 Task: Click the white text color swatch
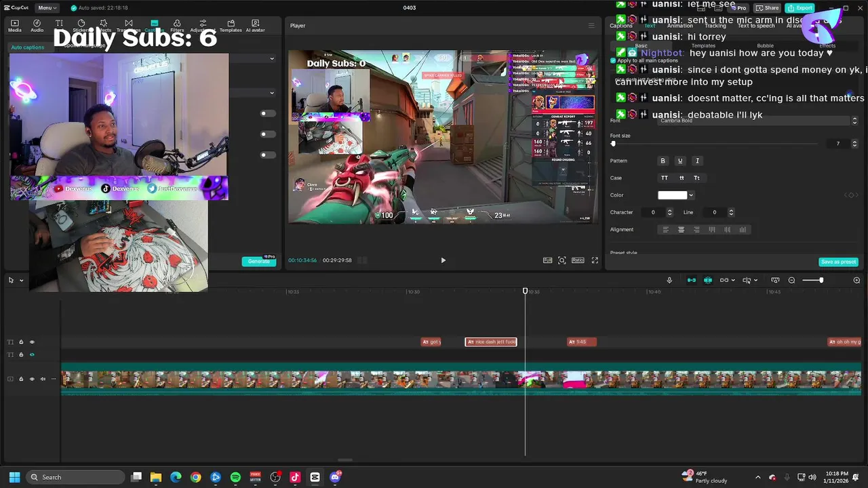673,195
